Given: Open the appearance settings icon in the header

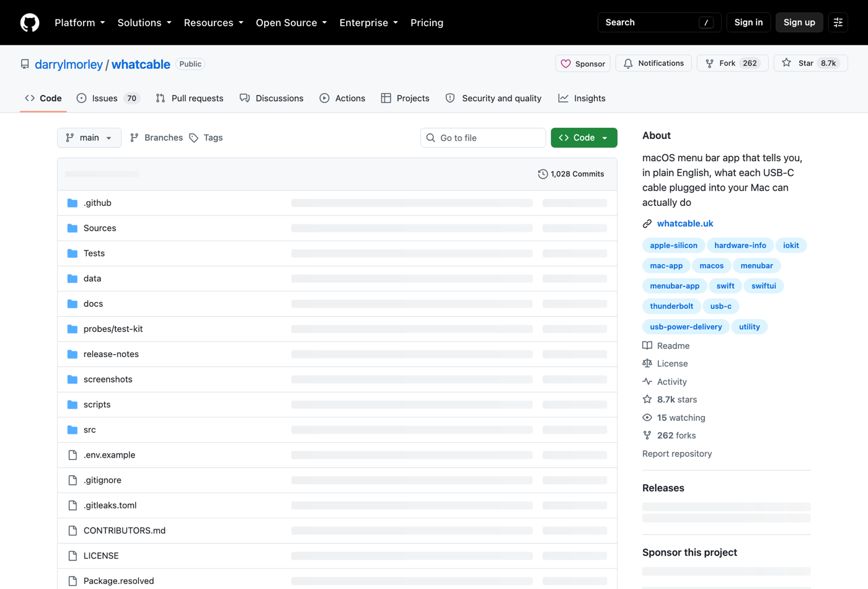Looking at the screenshot, I should 838,22.
